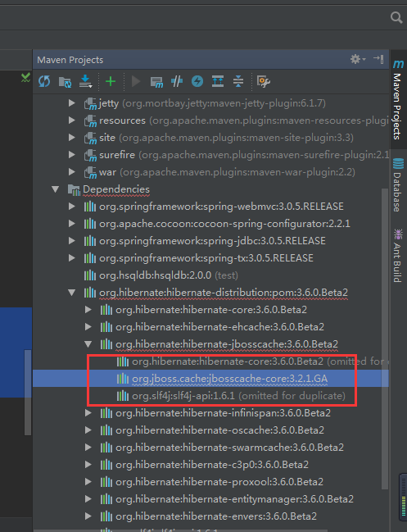Click the Run Maven Build play icon
This screenshot has height=532, width=407.
pyautogui.click(x=136, y=81)
